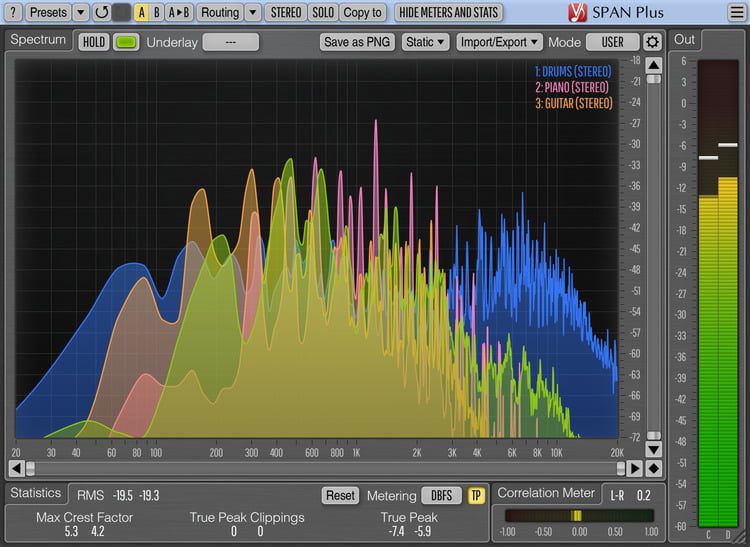
Task: Select the A state slot
Action: pos(141,12)
